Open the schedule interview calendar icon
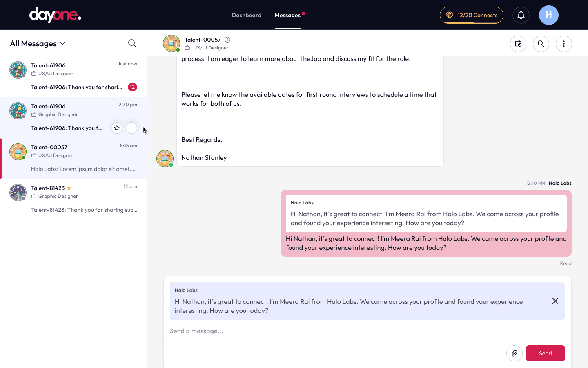 [x=518, y=44]
